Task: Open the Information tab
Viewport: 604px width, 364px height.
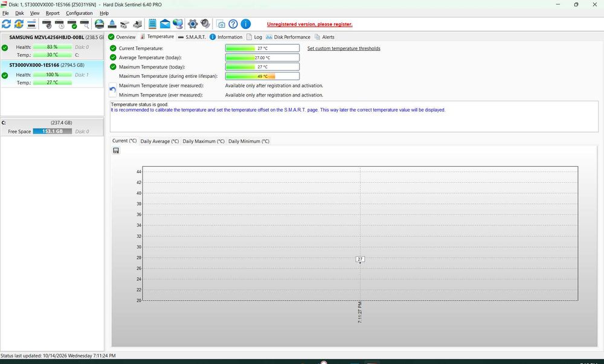Action: [x=226, y=37]
